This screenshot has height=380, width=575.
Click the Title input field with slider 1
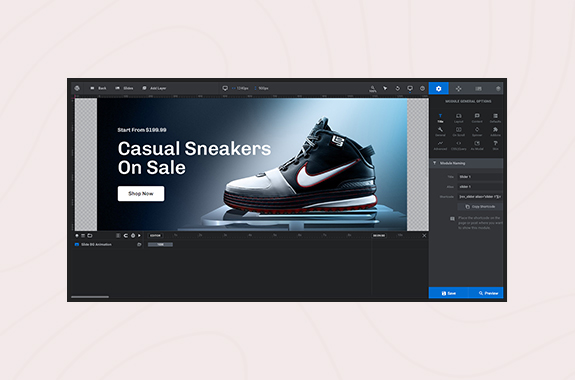click(480, 177)
